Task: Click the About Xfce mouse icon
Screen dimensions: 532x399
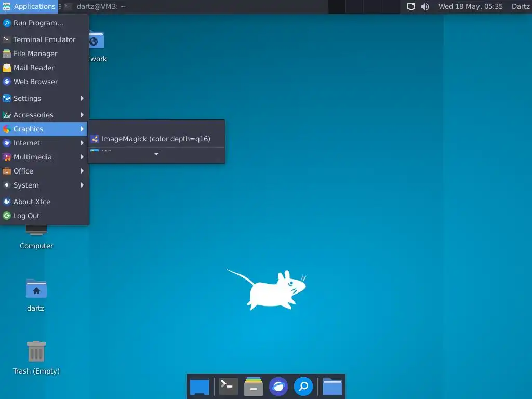Action: (7, 202)
